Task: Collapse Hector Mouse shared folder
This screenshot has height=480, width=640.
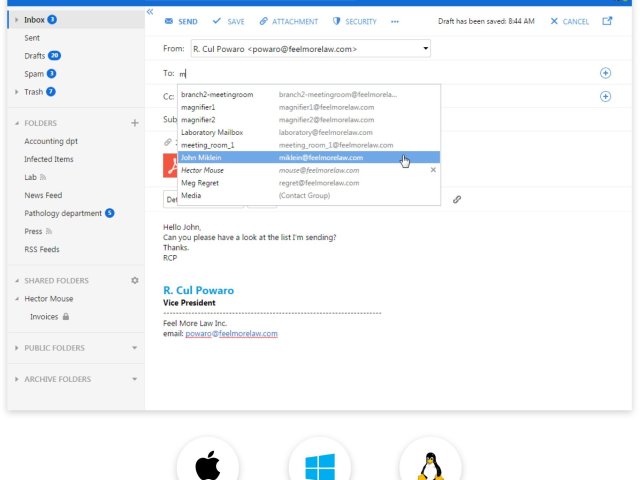Action: pos(17,299)
